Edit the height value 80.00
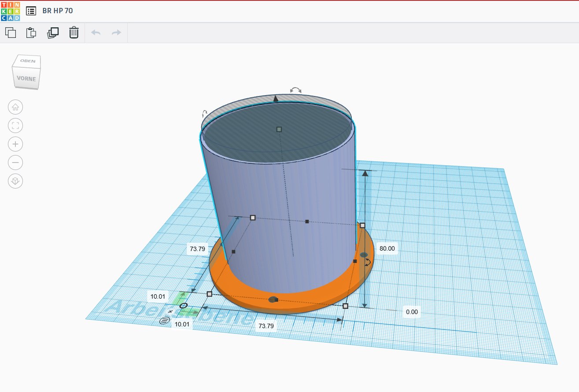The height and width of the screenshot is (392, 579). click(x=387, y=248)
